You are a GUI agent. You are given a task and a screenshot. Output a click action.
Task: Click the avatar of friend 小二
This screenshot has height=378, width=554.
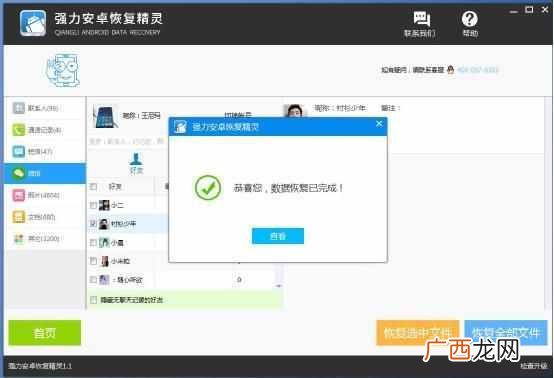pos(104,205)
